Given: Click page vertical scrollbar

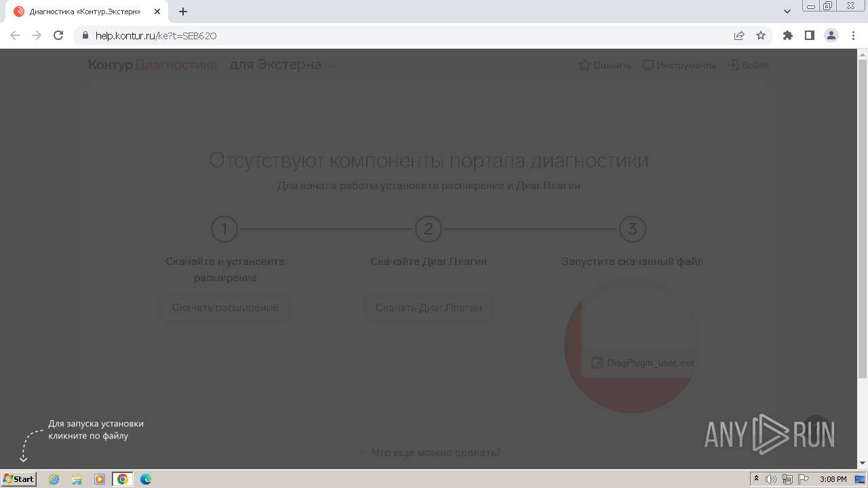Looking at the screenshot, I should [x=863, y=219].
